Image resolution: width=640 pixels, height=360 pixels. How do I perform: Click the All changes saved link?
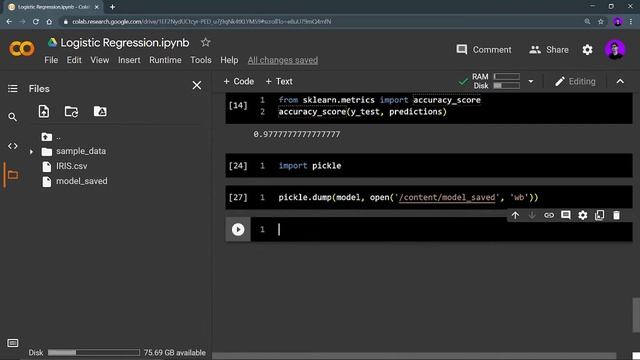pyautogui.click(x=282, y=60)
